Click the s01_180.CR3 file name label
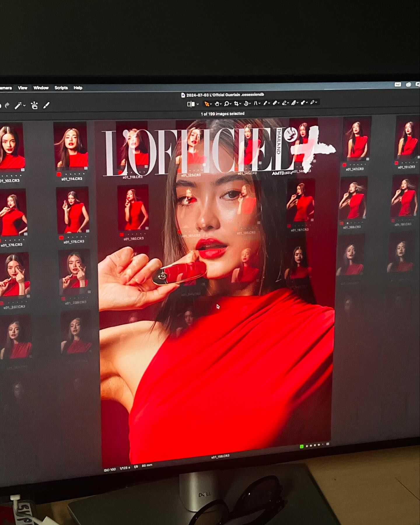 [x=134, y=239]
